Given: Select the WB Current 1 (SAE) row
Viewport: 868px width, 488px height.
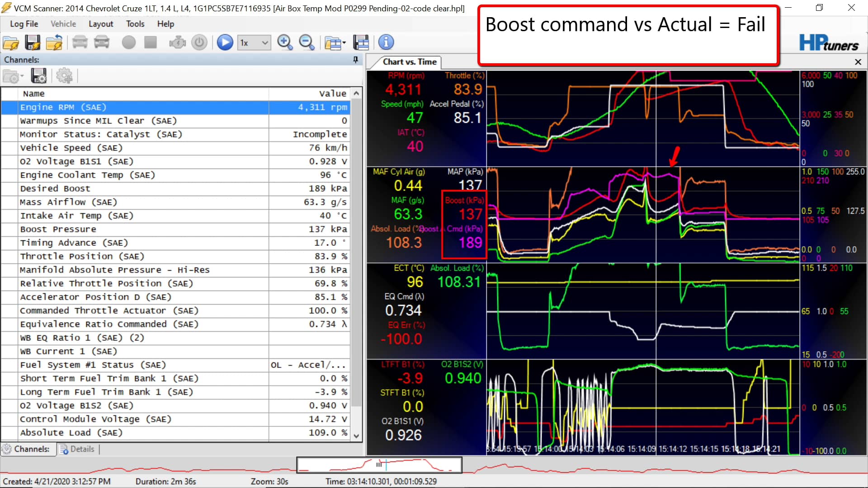Looking at the screenshot, I should pyautogui.click(x=175, y=351).
